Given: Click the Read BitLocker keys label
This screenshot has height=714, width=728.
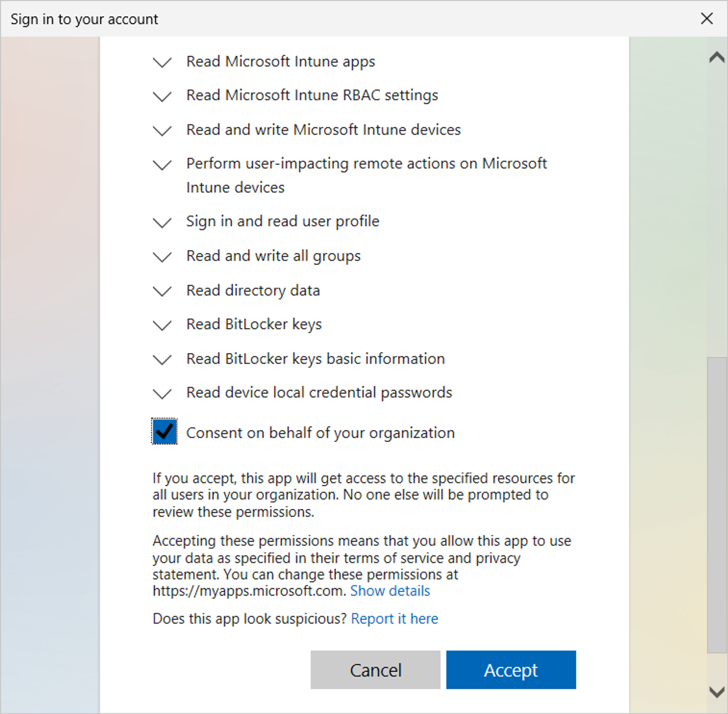Looking at the screenshot, I should click(254, 324).
